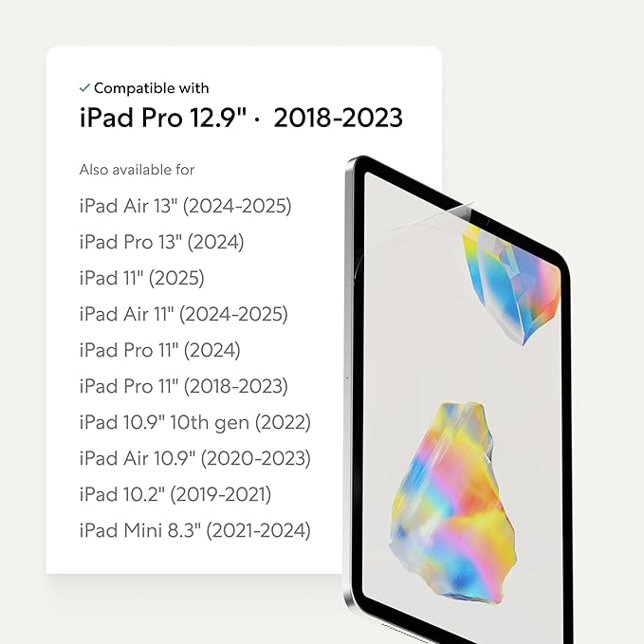Select iPad Air 10.9" (2020-2023)
This screenshot has width=644, height=644.
[x=194, y=458]
